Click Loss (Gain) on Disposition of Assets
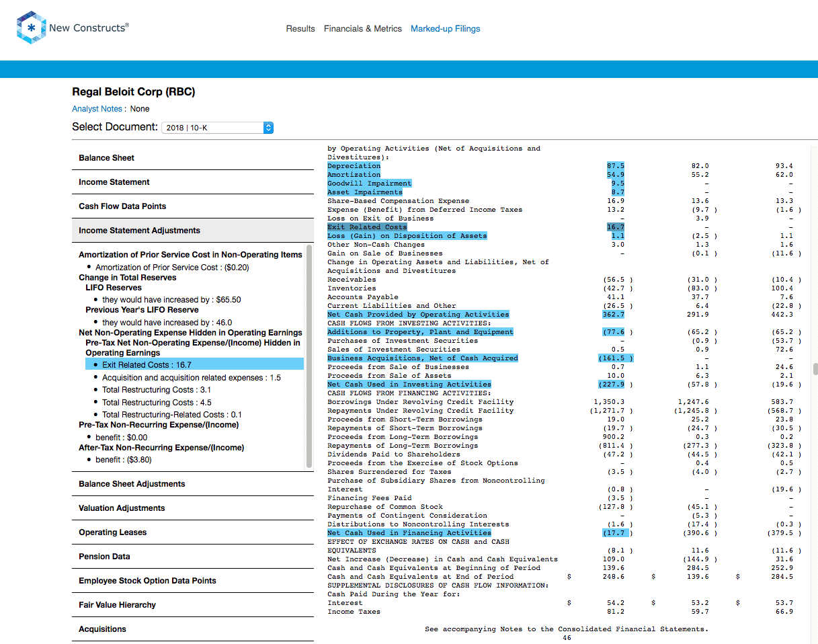The image size is (818, 644). pyautogui.click(x=407, y=236)
